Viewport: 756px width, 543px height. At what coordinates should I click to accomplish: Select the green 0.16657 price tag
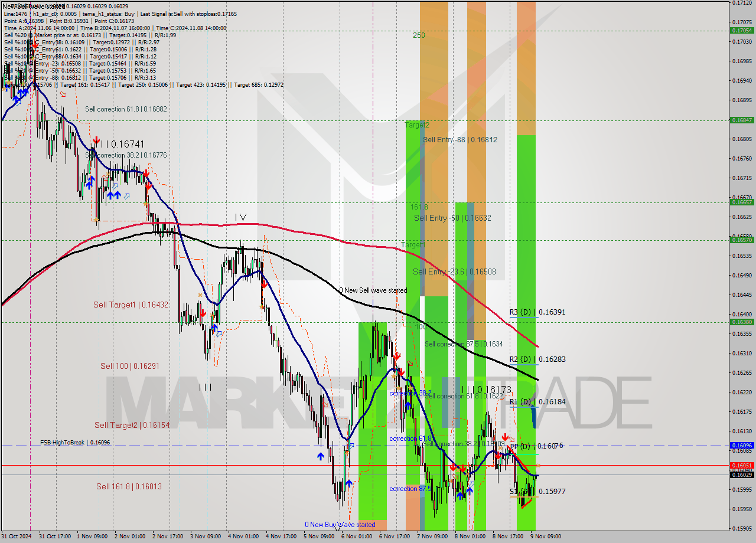click(x=741, y=202)
